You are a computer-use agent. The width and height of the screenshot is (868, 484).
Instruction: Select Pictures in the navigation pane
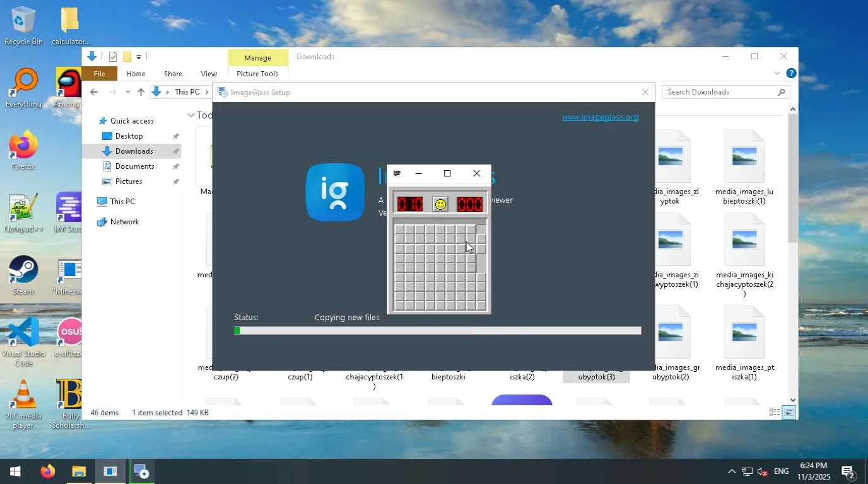(x=129, y=181)
